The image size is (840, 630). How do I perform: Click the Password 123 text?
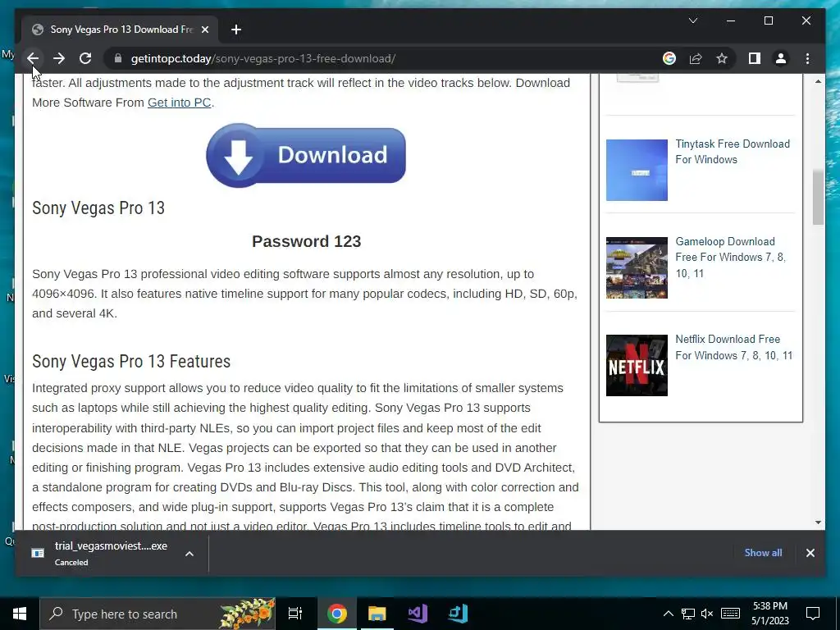click(x=307, y=241)
